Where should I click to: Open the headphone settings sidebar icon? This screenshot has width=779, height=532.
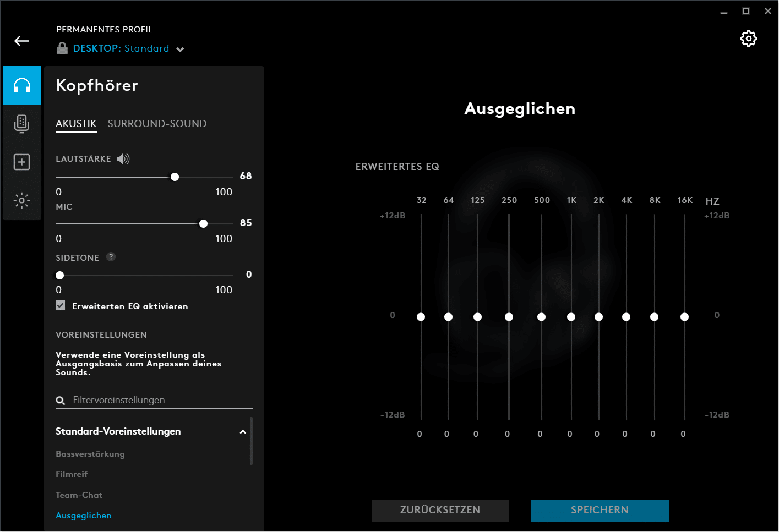tap(22, 85)
